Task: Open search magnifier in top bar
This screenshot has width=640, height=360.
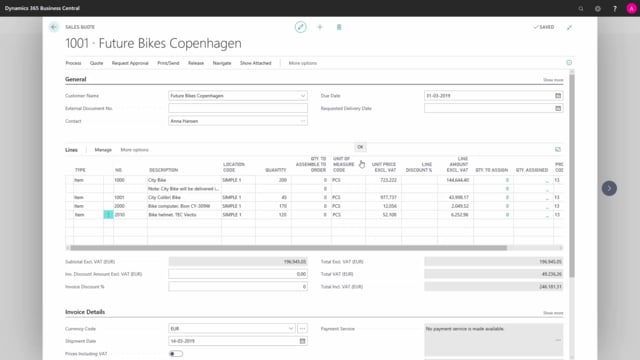Action: point(581,9)
